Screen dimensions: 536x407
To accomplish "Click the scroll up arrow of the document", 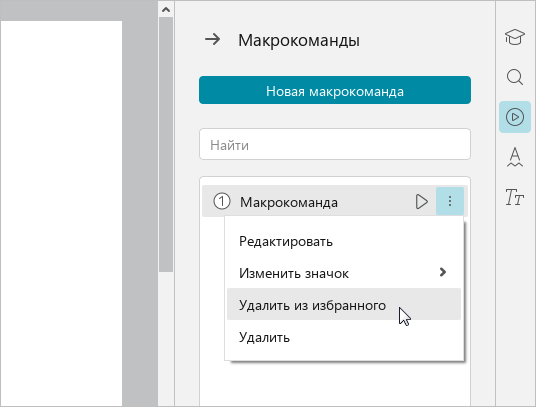I will point(166,10).
